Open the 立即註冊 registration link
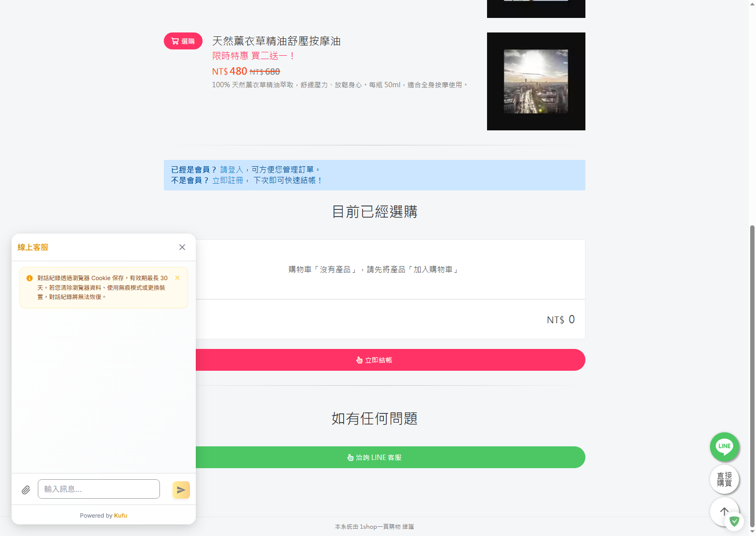Image resolution: width=756 pixels, height=536 pixels. point(228,180)
